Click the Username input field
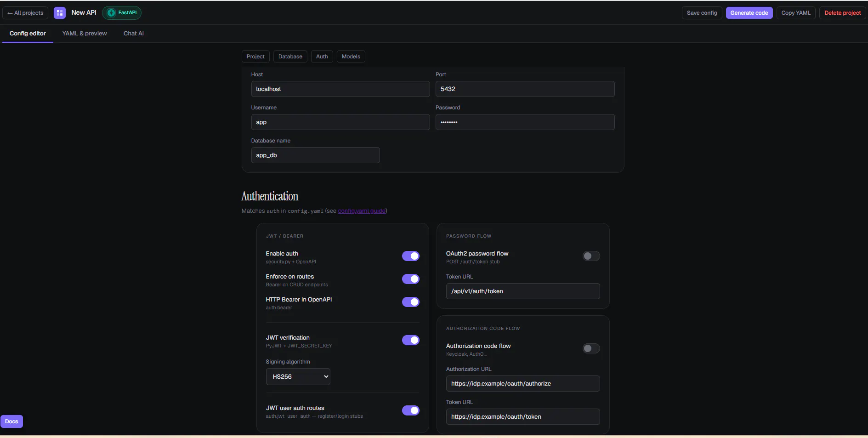Viewport: 868px width, 438px height. [x=340, y=122]
